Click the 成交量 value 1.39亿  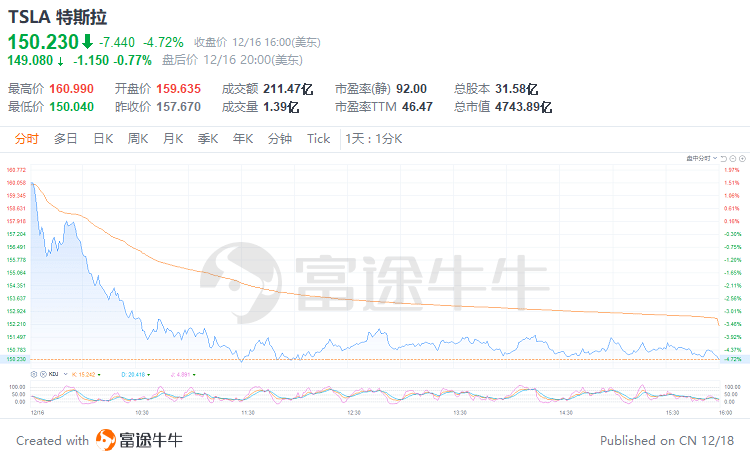coord(281,107)
